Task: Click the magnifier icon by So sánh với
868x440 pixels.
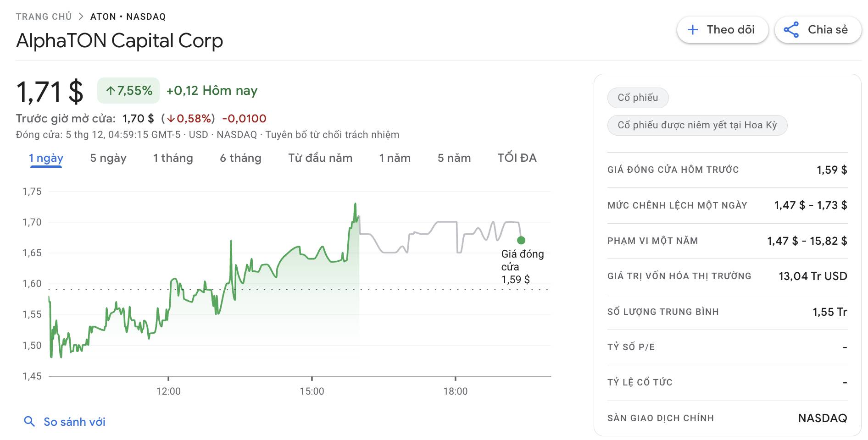Action: [x=29, y=421]
